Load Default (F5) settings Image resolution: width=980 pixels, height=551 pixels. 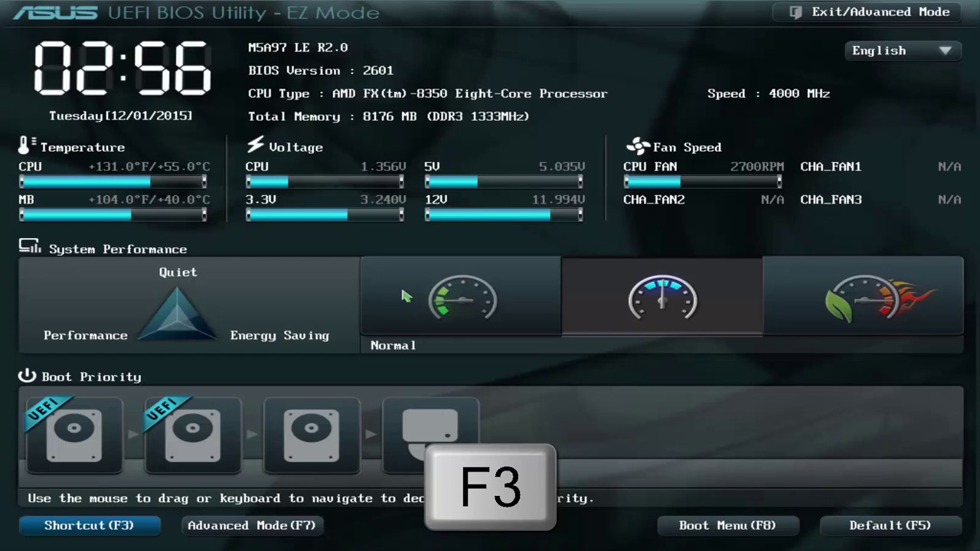[890, 525]
